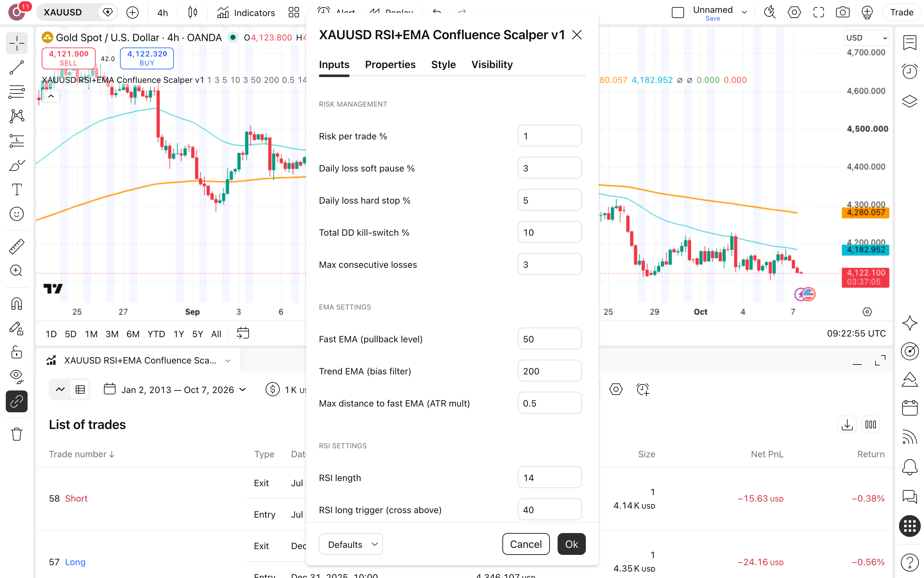Click the zoom in tool
924x578 pixels.
[16, 271]
